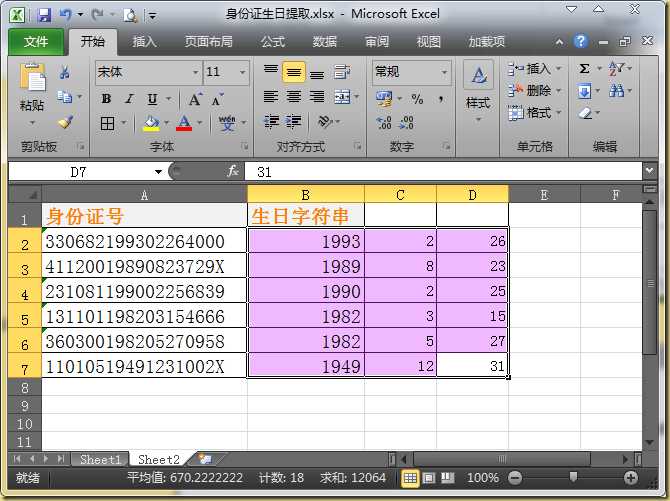The image size is (670, 501).
Task: Apply comma style
Action: 441,99
